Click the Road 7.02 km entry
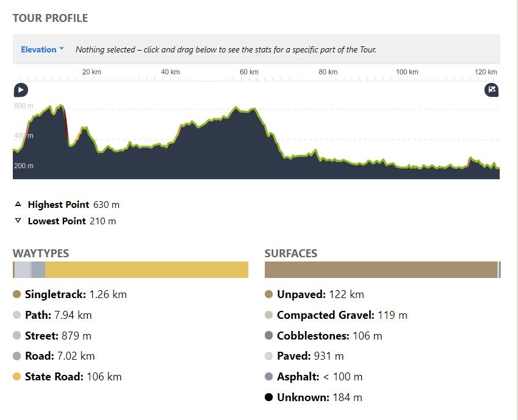 point(59,356)
